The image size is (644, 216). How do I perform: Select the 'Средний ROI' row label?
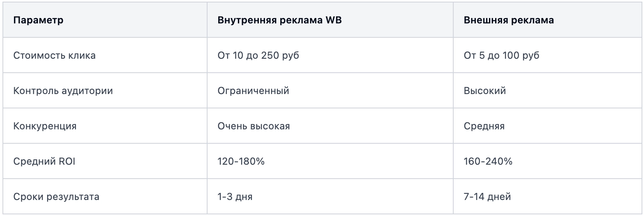tap(44, 161)
